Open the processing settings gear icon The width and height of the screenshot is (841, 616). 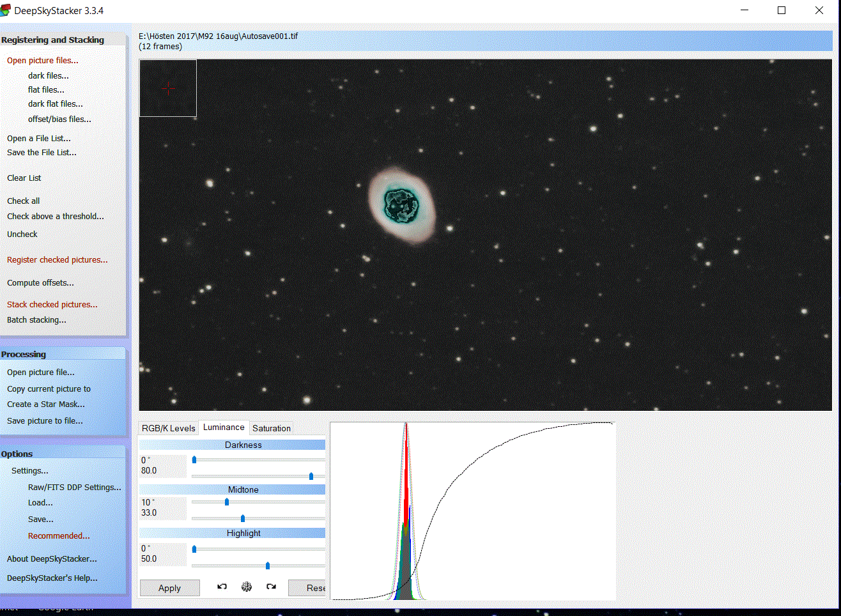click(247, 587)
